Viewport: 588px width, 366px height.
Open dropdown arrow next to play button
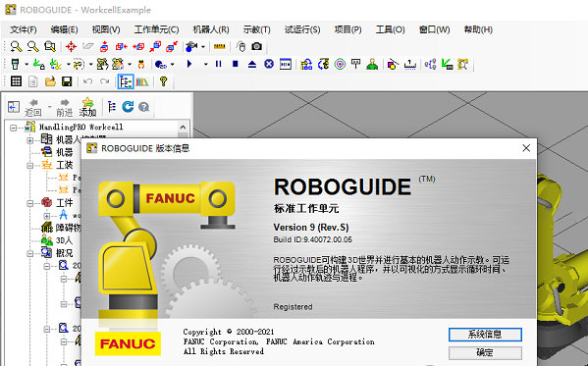[205, 65]
